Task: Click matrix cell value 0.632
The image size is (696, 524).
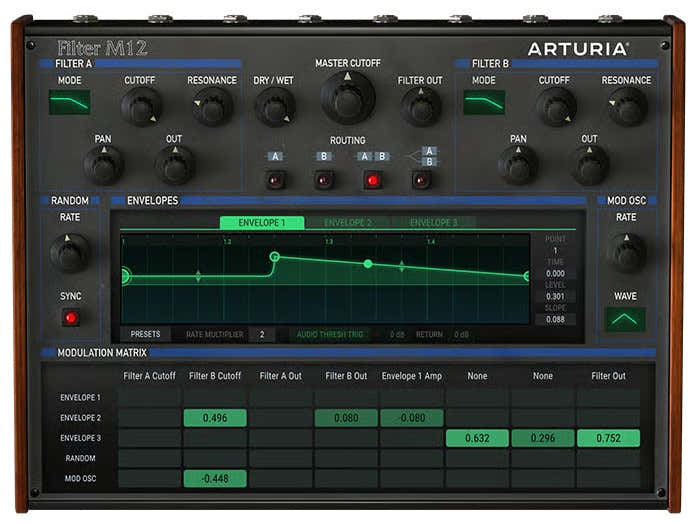Action: pos(477,438)
